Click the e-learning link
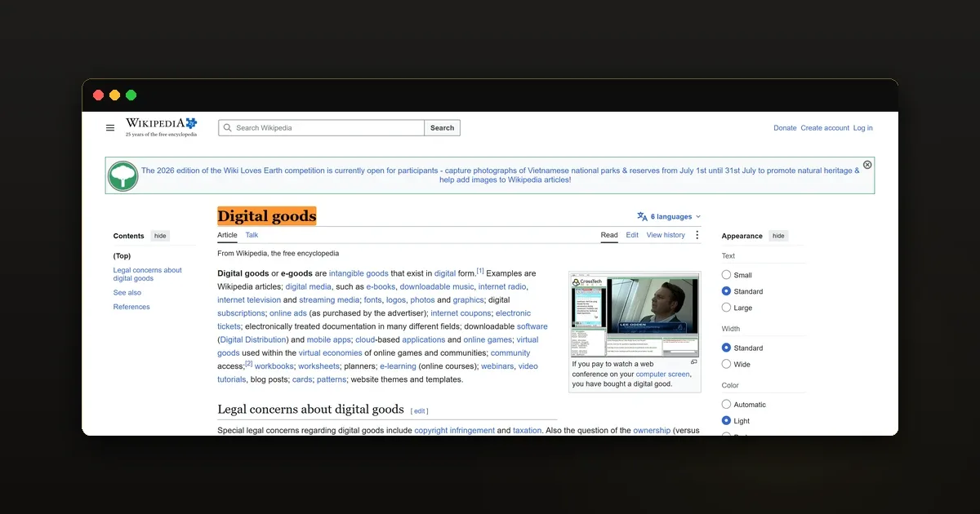Screen dimensions: 980x514 tap(398, 366)
